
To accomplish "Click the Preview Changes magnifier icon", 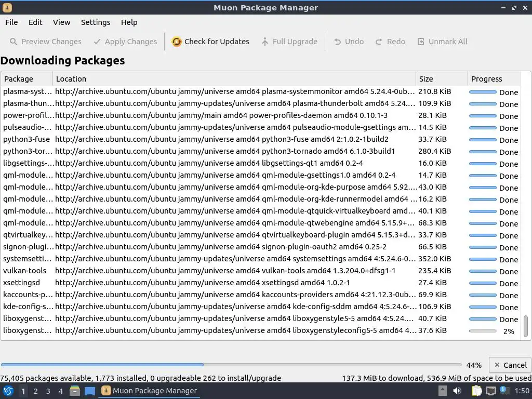I will pos(13,42).
